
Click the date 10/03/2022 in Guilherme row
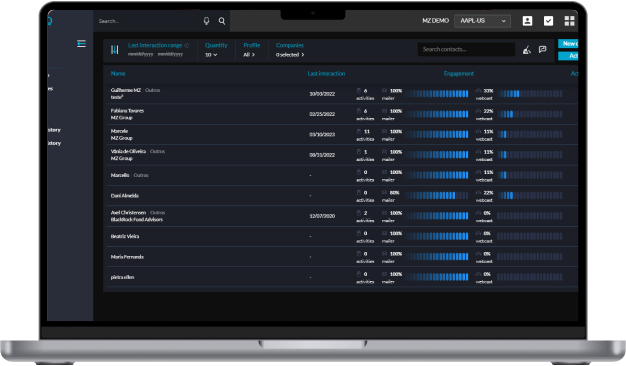click(x=322, y=94)
